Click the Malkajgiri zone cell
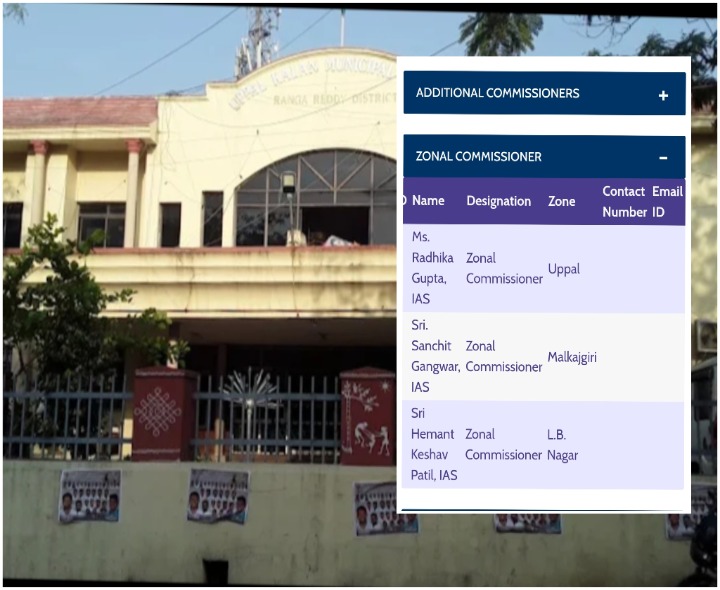 pyautogui.click(x=571, y=357)
